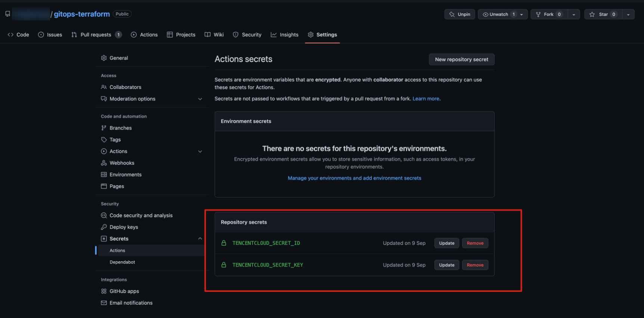Click lock icon beside TENCENTCLOUD_SECRET_ID
Image resolution: width=644 pixels, height=318 pixels.
click(x=224, y=243)
